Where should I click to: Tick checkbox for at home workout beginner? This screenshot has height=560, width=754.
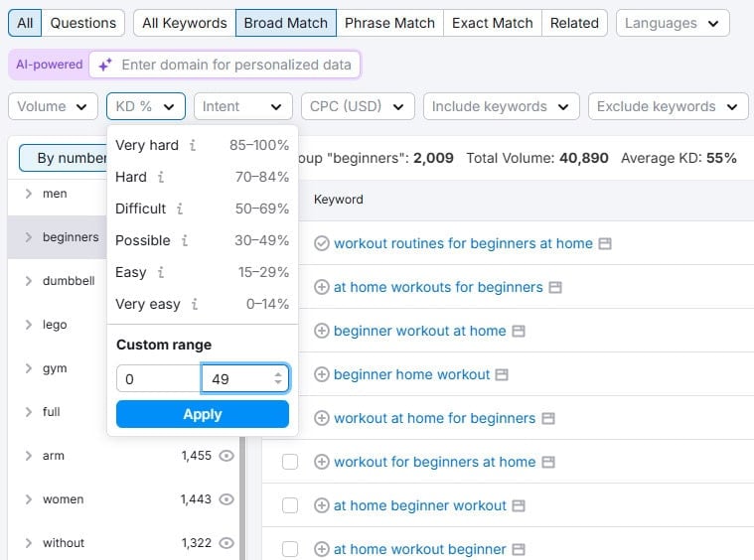click(x=290, y=549)
